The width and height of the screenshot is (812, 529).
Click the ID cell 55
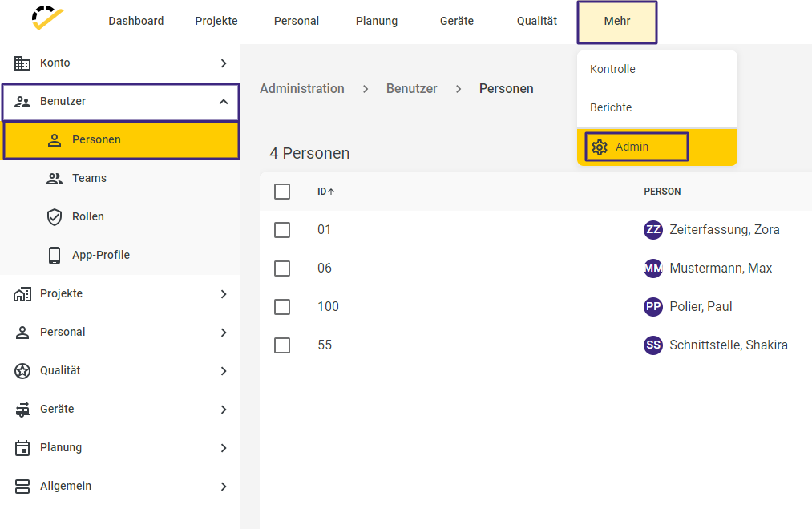click(325, 345)
